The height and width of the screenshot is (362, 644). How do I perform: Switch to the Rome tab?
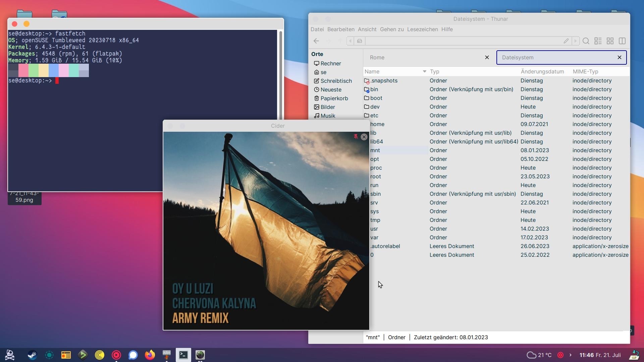(x=377, y=57)
